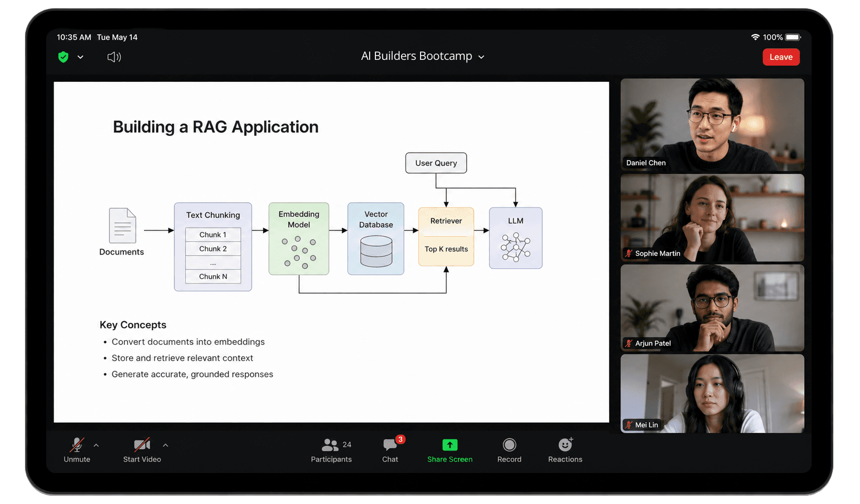Click 'Generate accurate, grounded responses' bullet
The image size is (860, 504).
192,374
